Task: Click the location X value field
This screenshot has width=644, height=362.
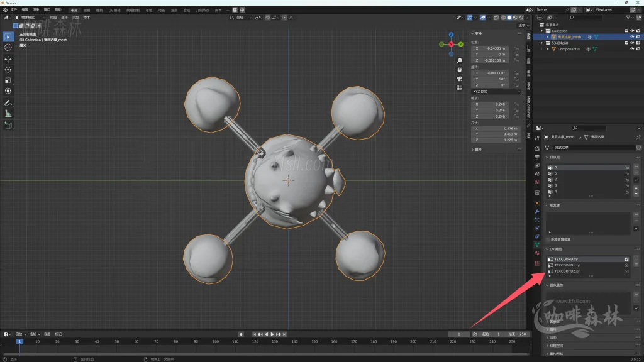Action: pos(491,48)
